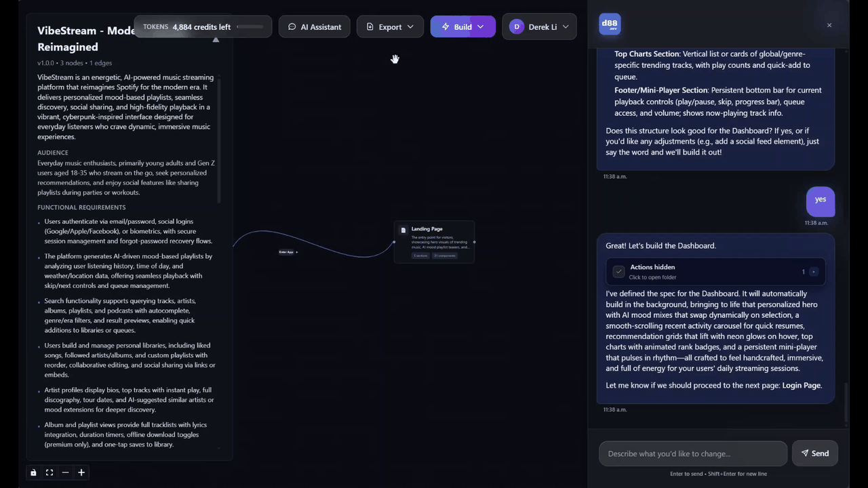This screenshot has width=868, height=488.
Task: Click the AI Assistant button
Action: (x=314, y=27)
